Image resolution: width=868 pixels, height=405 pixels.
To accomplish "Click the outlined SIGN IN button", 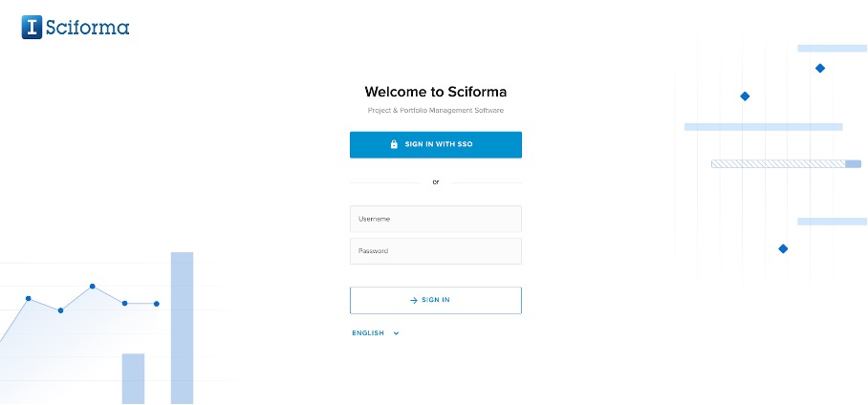I will [x=436, y=300].
